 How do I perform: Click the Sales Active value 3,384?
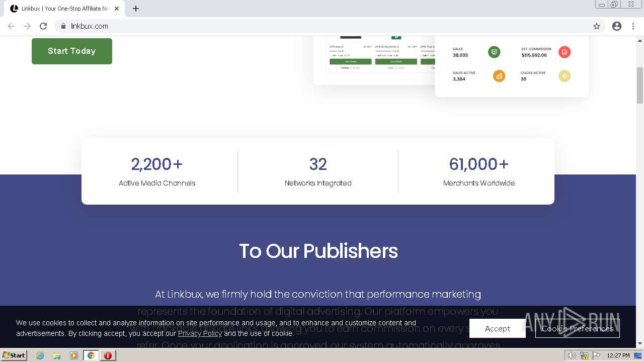pyautogui.click(x=459, y=79)
